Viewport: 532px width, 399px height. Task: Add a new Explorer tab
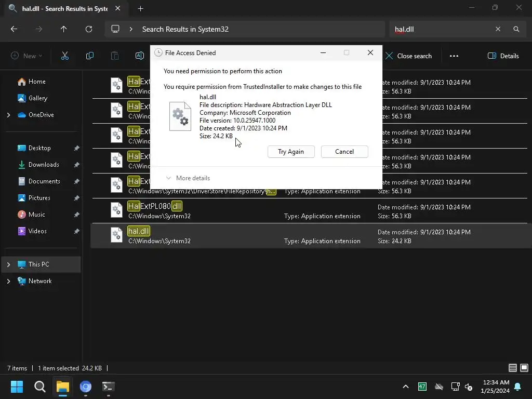pyautogui.click(x=140, y=9)
